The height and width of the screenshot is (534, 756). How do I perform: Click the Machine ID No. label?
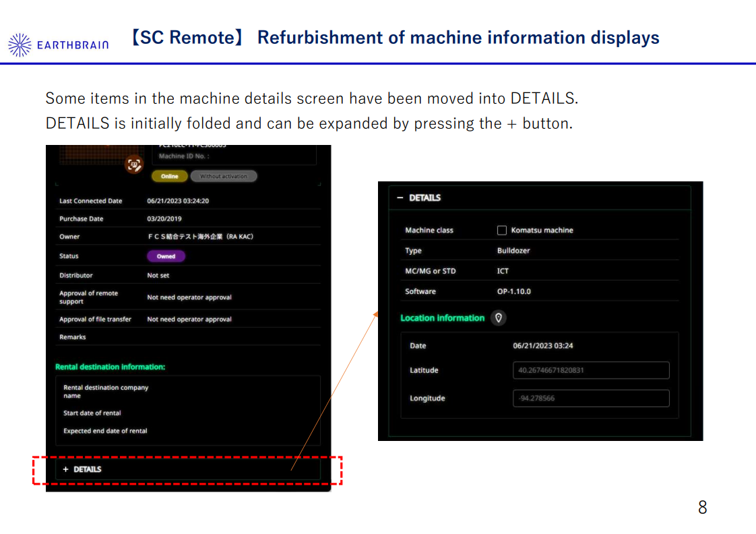[184, 156]
